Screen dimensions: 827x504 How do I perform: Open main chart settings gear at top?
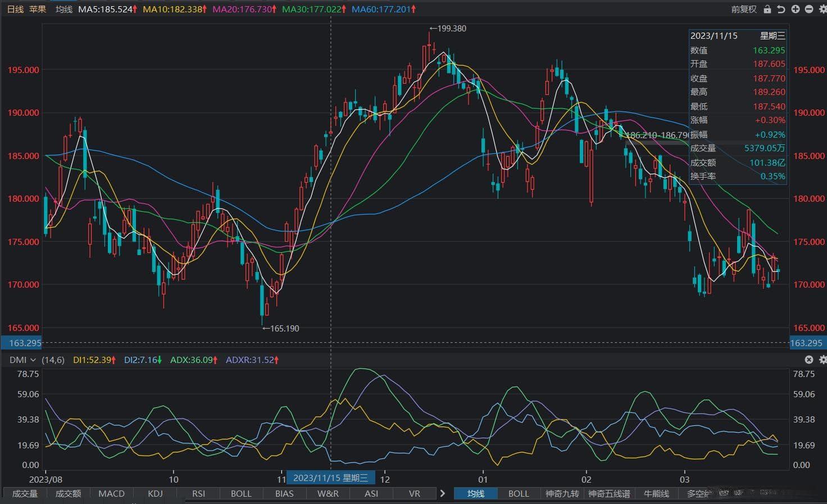coord(822,10)
